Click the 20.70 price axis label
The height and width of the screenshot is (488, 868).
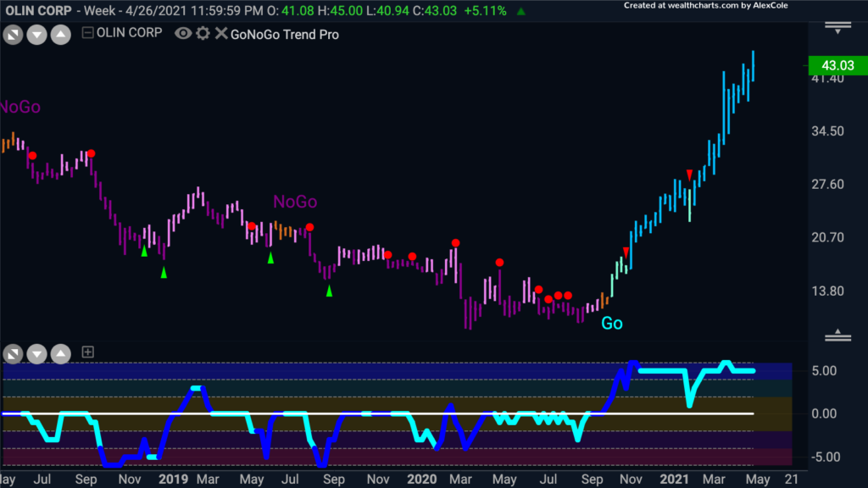click(x=827, y=238)
